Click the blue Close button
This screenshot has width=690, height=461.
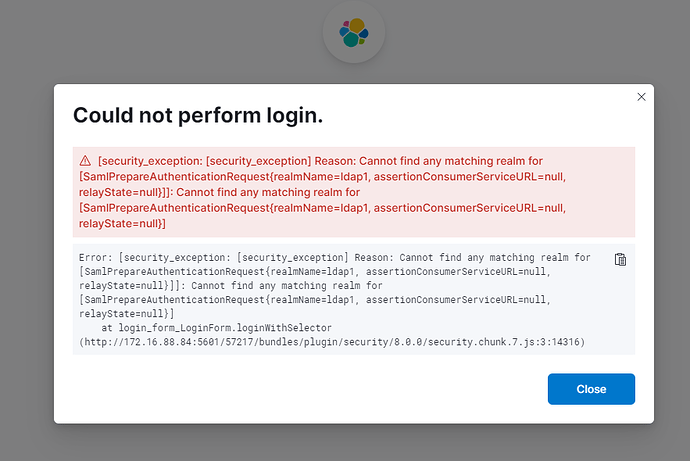click(x=591, y=389)
